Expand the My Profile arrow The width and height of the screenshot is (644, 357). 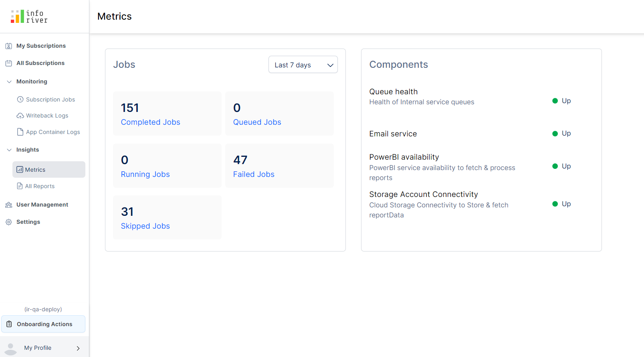click(x=78, y=348)
